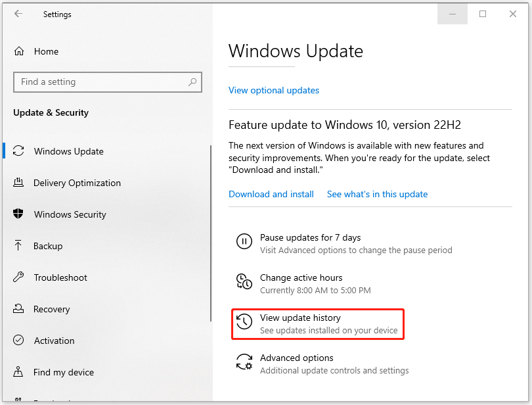Open Find my device settings

click(64, 372)
